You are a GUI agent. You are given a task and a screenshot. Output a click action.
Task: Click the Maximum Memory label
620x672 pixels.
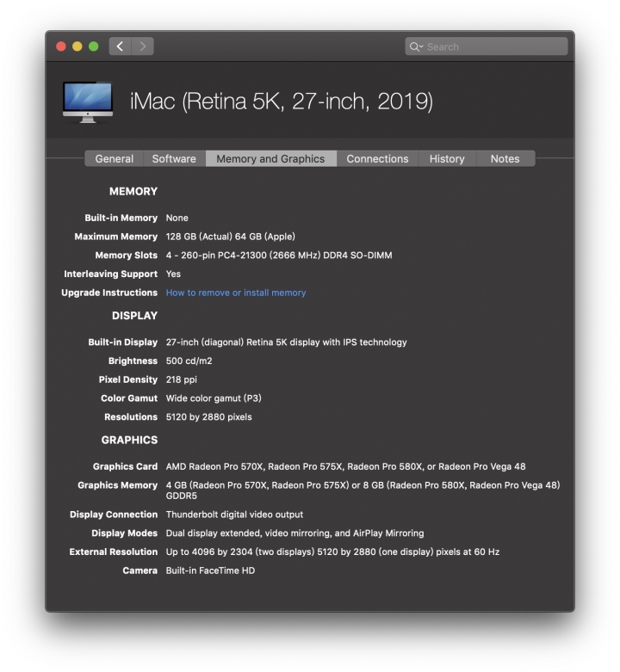pos(115,237)
